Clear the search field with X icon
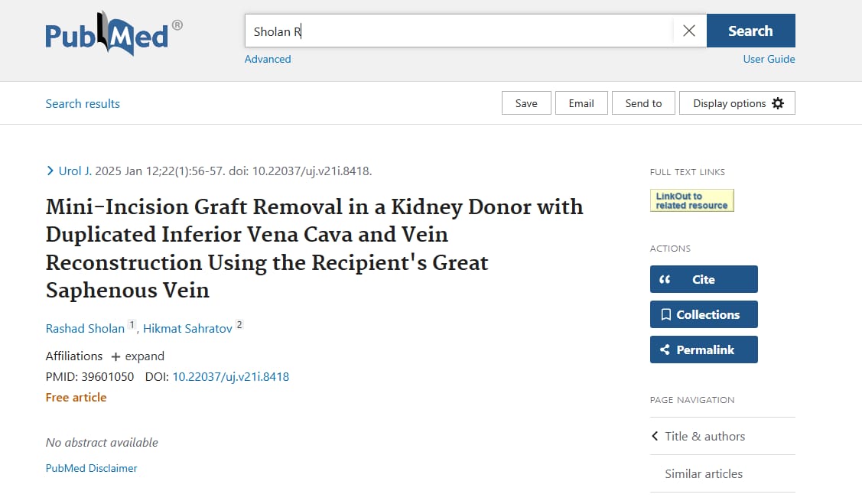 (689, 31)
